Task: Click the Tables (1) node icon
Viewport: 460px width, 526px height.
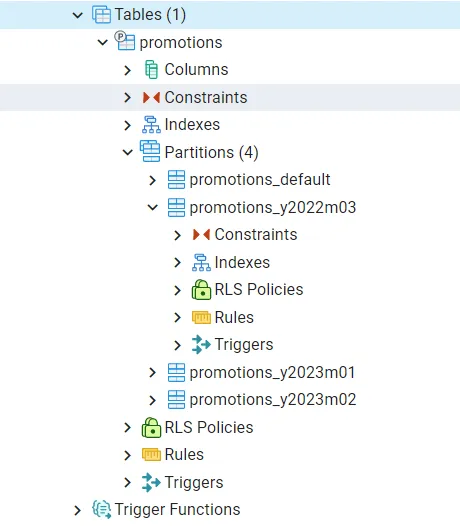Action: [x=101, y=15]
